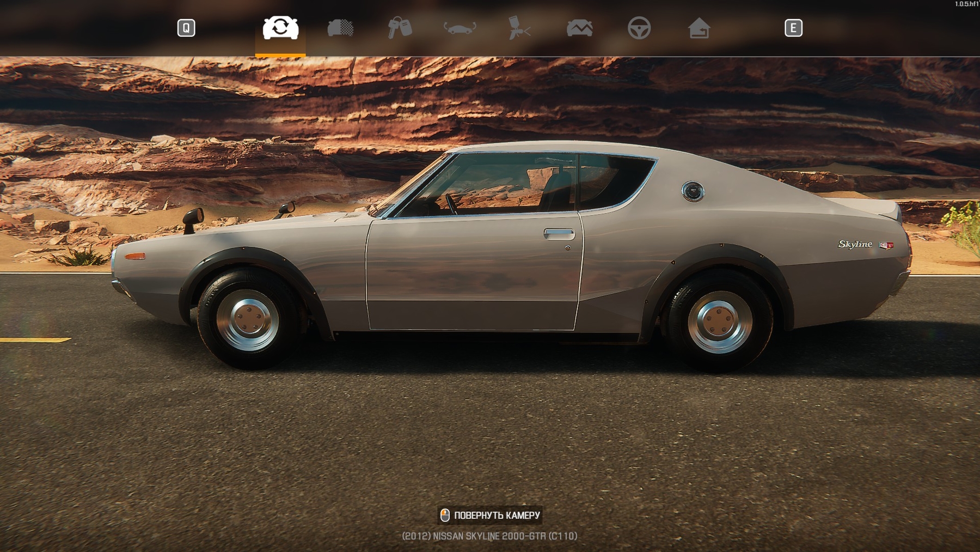Open the car keys tab
This screenshot has width=980, height=552.
[x=400, y=28]
